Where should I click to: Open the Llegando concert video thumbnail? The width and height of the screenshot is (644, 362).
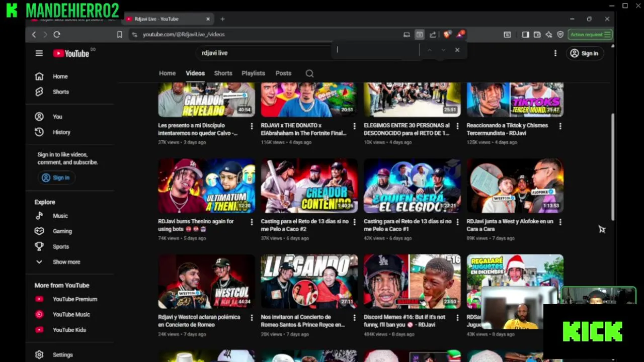point(309,282)
